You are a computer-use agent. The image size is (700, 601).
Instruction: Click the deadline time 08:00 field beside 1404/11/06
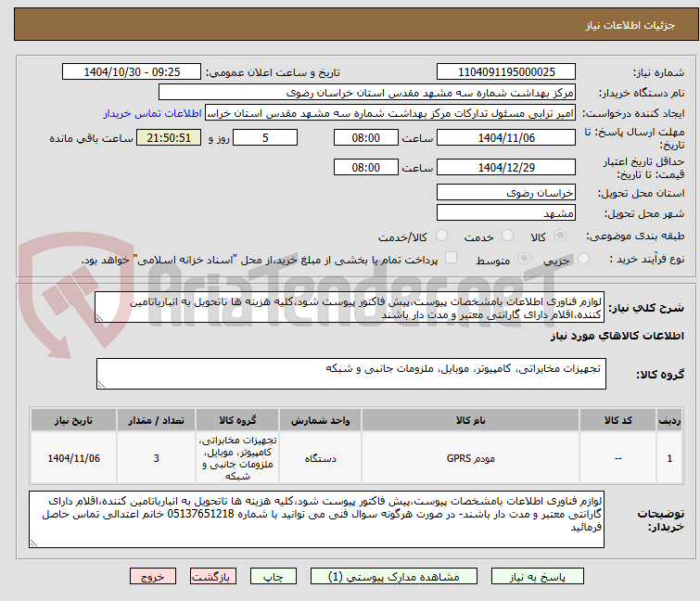365,137
